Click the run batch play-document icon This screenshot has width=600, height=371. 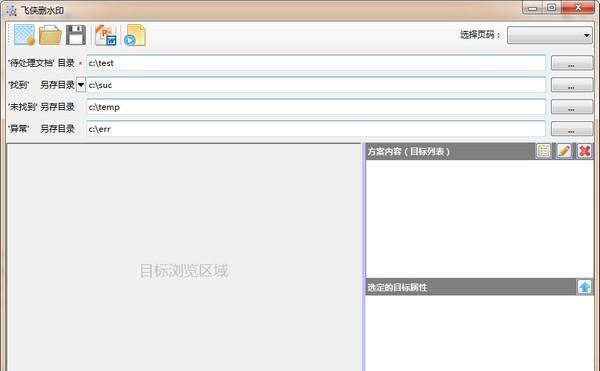click(x=135, y=35)
